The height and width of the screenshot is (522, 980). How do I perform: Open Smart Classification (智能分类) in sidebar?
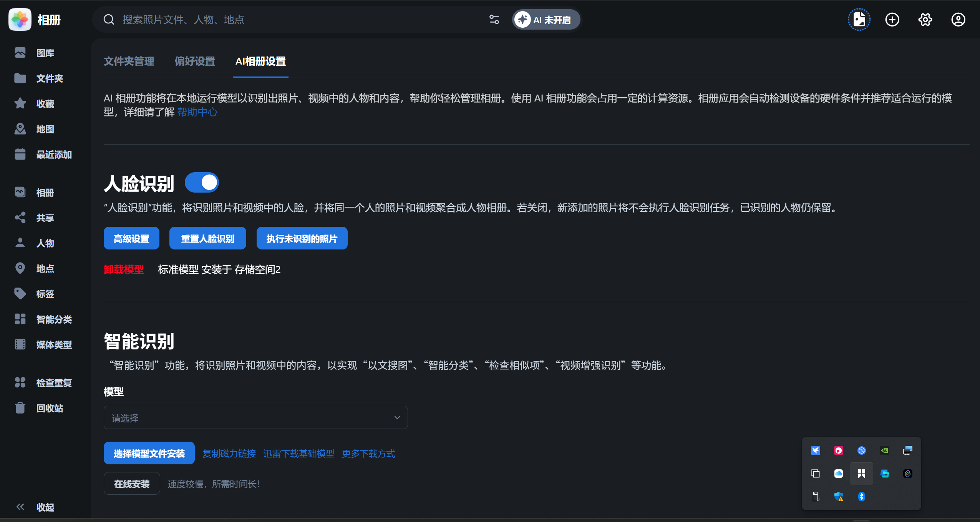[x=53, y=319]
